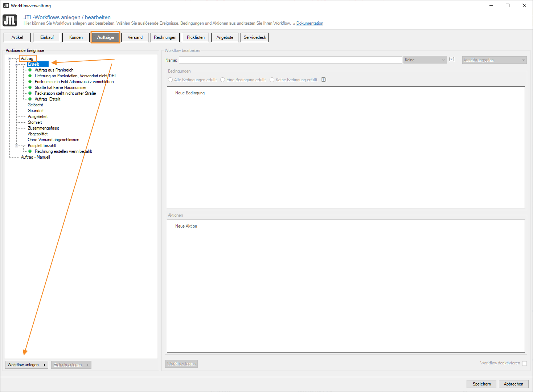The width and height of the screenshot is (533, 392).
Task: Switch to the Aufträge tab
Action: tap(105, 37)
